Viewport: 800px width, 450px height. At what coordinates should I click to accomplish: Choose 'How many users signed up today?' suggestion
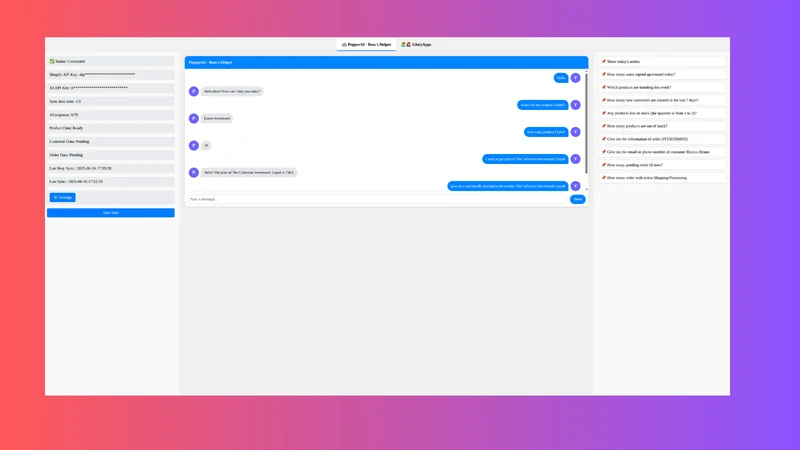[662, 74]
